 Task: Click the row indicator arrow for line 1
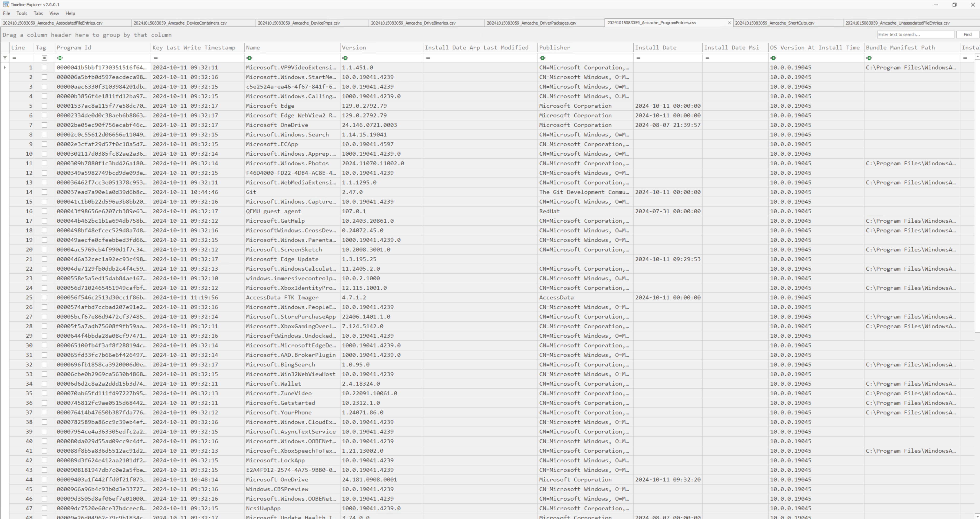click(x=5, y=68)
